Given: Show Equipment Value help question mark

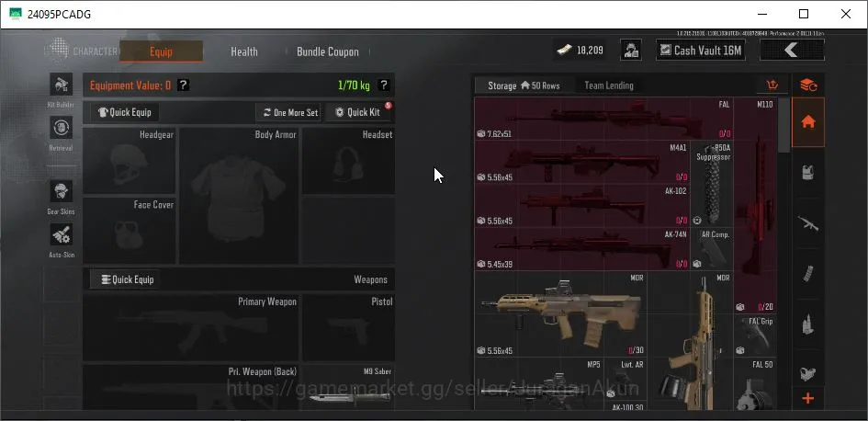Looking at the screenshot, I should pos(183,85).
